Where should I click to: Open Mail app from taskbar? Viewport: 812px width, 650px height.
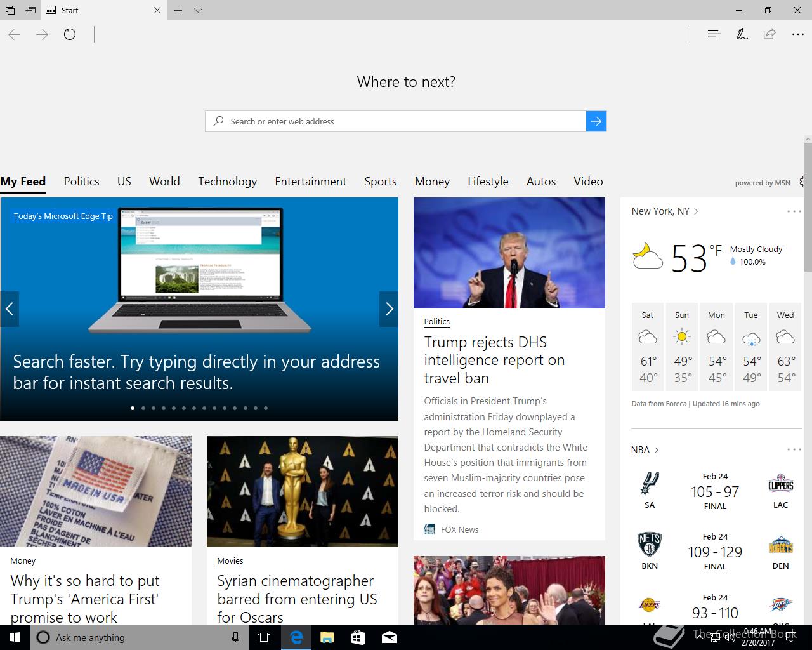(x=390, y=637)
